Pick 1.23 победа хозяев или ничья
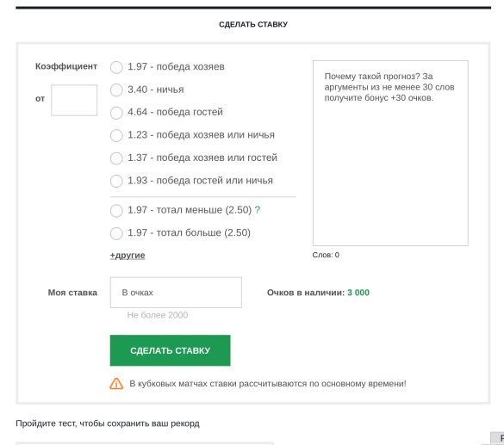This screenshot has height=445, width=504. (116, 135)
